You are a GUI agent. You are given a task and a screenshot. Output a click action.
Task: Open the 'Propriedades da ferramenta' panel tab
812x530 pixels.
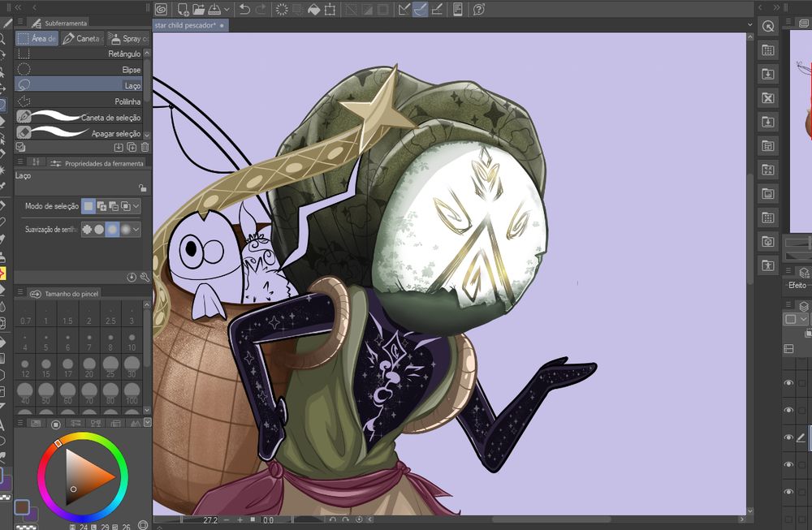97,163
